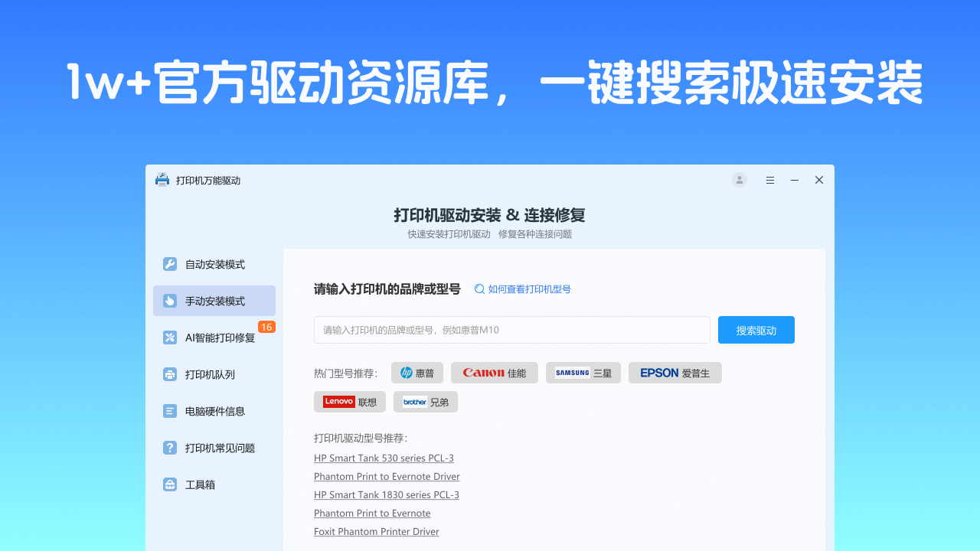980x551 pixels.
Task: Choose the Canon 佳能 brand shortcut
Action: (494, 373)
